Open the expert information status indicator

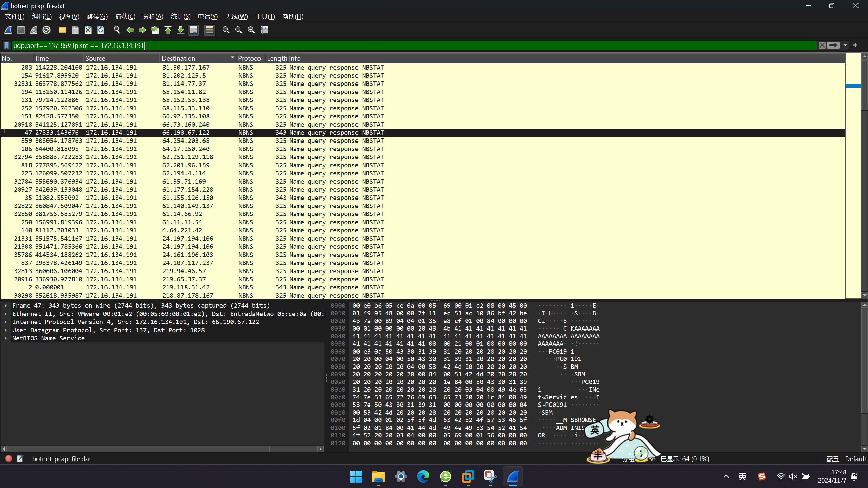[9, 459]
